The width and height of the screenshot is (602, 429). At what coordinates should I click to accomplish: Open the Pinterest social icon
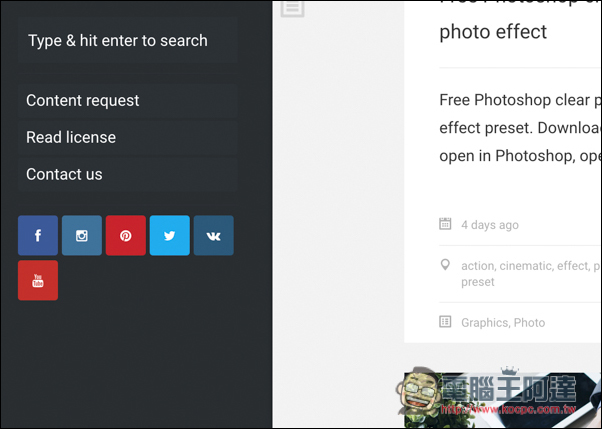coord(126,235)
